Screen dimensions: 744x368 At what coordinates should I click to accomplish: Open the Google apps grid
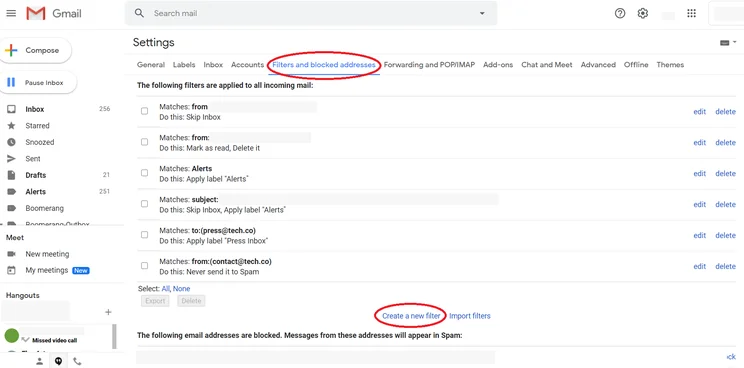(691, 13)
